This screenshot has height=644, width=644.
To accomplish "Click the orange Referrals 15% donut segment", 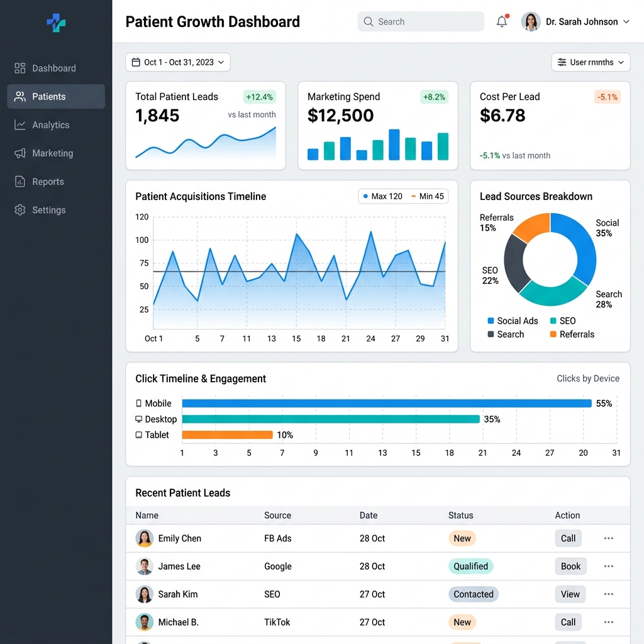I will click(x=533, y=226).
